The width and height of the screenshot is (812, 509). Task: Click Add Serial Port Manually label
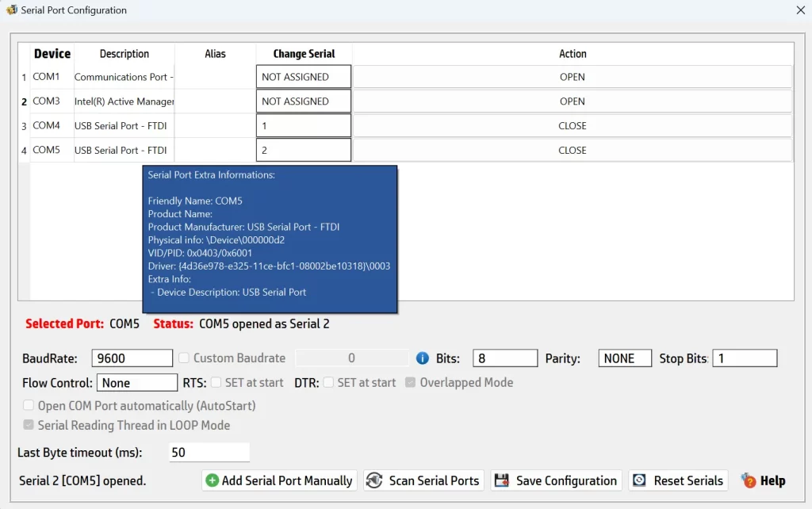(x=287, y=480)
